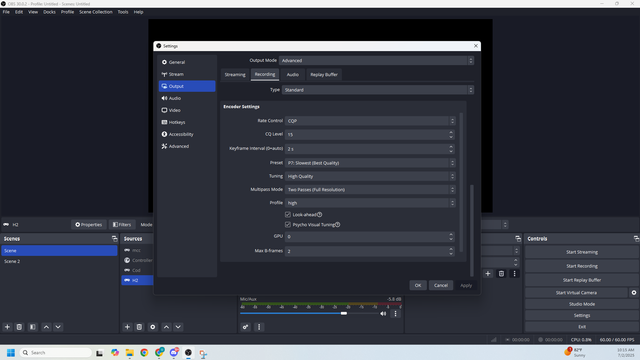Viewport: 640px width, 360px height.
Task: Open Hotkeys settings category
Action: click(187, 122)
